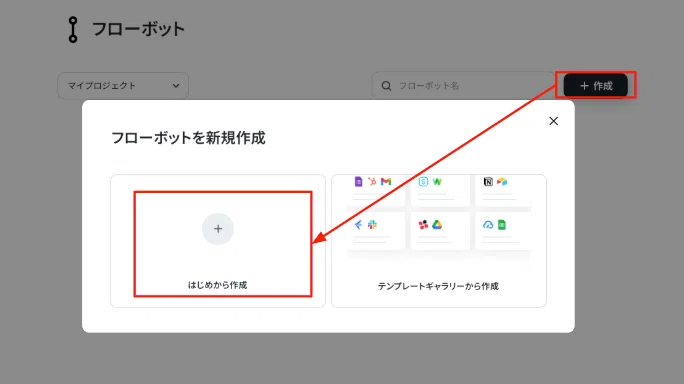Click the round plus icon
Viewport: 684px width, 384px height.
[218, 229]
